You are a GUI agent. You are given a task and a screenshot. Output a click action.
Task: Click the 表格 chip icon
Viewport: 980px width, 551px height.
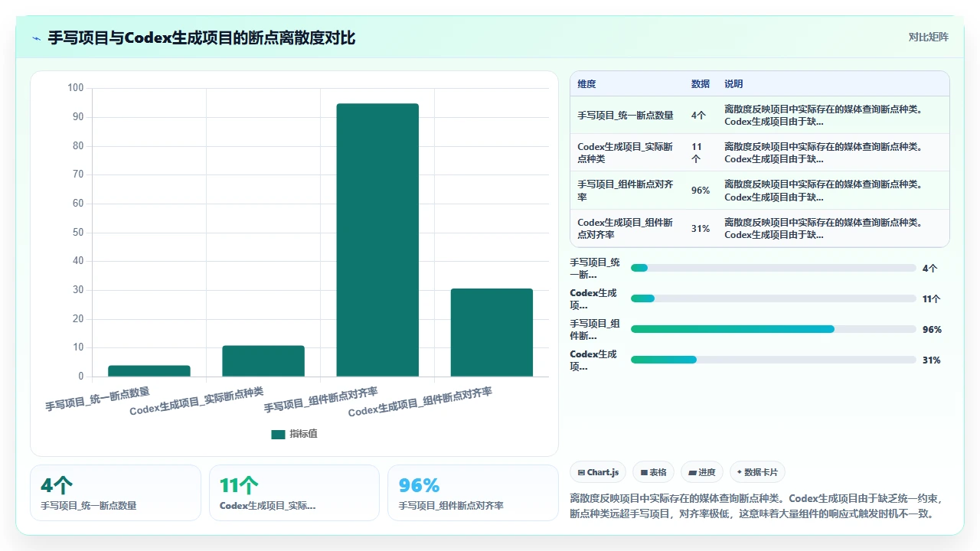point(645,473)
